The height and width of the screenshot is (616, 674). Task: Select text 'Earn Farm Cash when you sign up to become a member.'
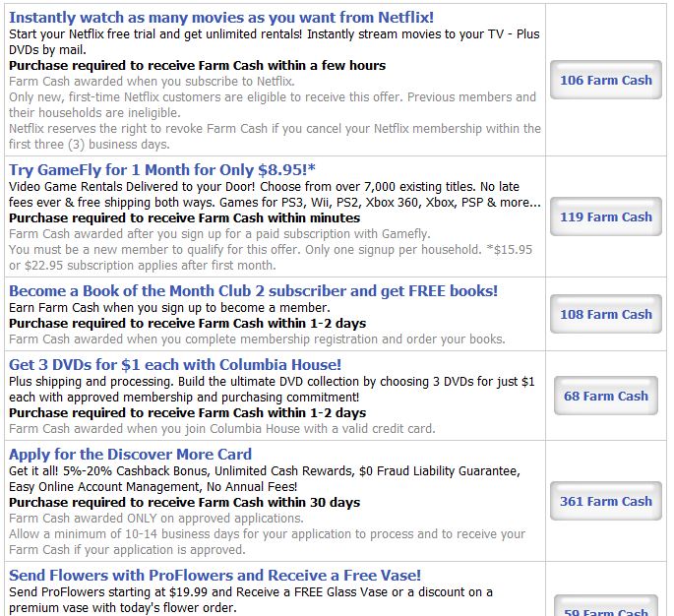pos(169,308)
